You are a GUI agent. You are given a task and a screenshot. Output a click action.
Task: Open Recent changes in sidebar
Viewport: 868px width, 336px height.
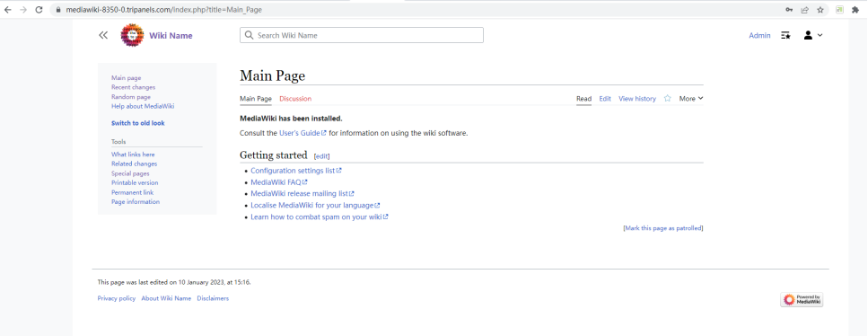134,88
